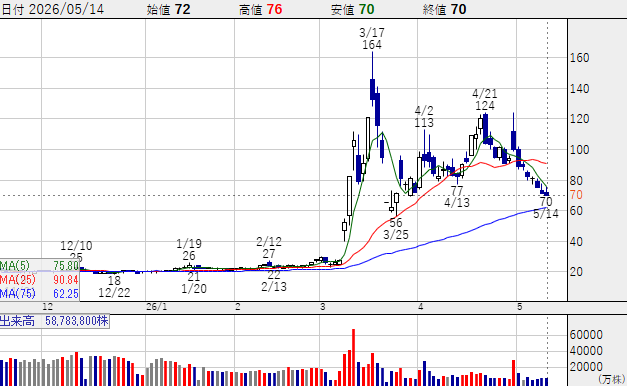The height and width of the screenshot is (386, 627).
Task: Click the 20 price axis label
Action: coord(576,272)
